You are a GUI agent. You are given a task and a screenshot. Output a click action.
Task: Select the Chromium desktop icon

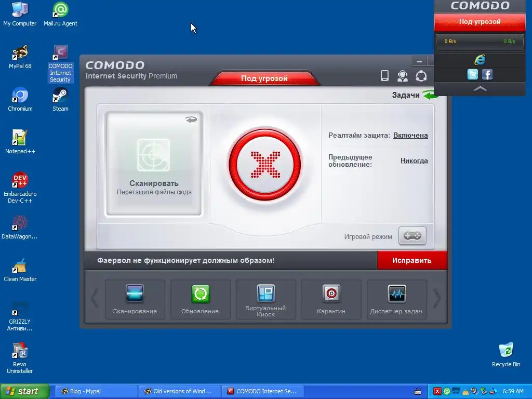click(x=20, y=99)
